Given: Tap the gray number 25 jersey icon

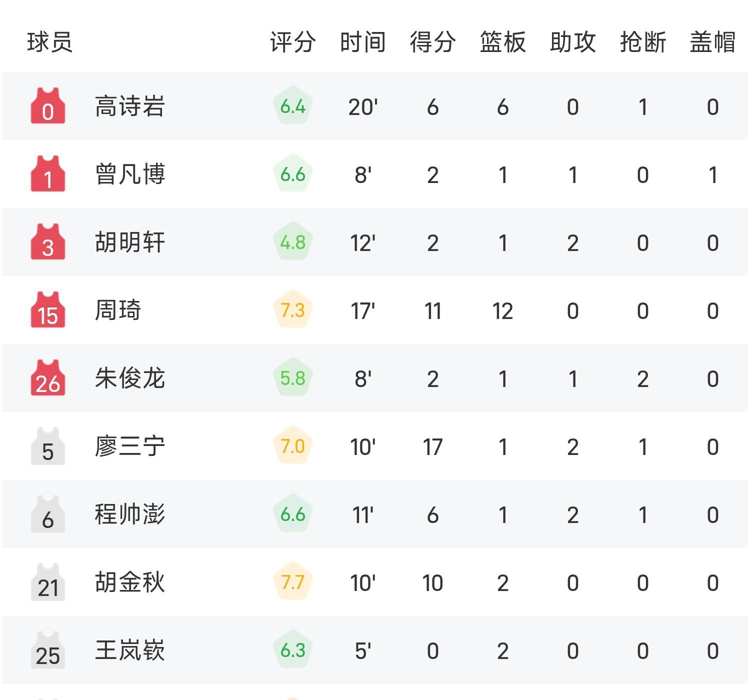Looking at the screenshot, I should (x=48, y=650).
